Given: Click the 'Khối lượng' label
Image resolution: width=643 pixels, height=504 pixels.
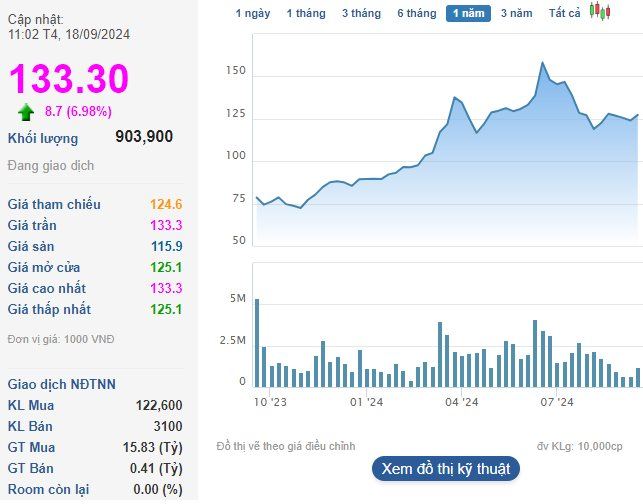Looking at the screenshot, I should 43,138.
